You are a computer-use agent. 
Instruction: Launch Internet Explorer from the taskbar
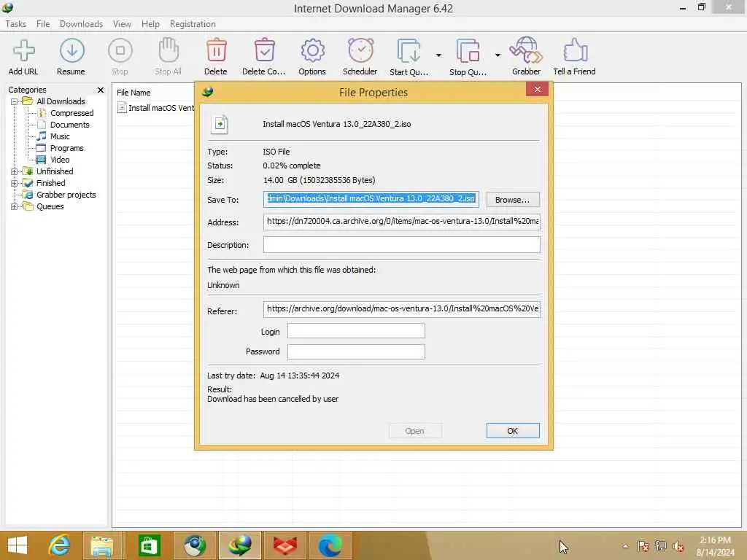[x=59, y=545]
